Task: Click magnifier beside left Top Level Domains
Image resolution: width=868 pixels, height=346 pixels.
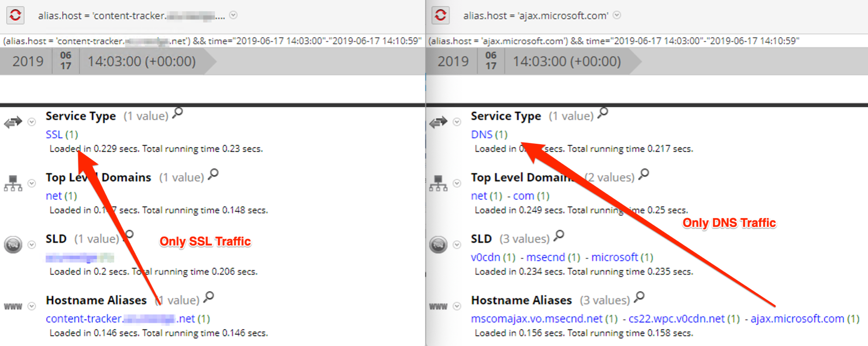Action: pos(213,174)
